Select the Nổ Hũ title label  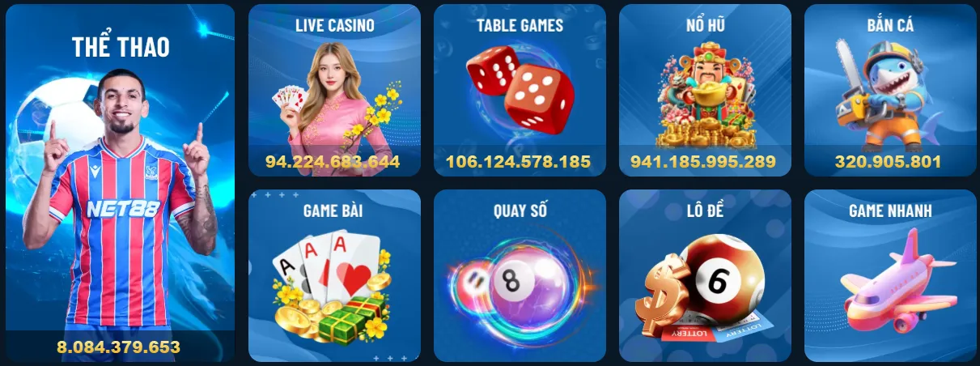(x=705, y=24)
